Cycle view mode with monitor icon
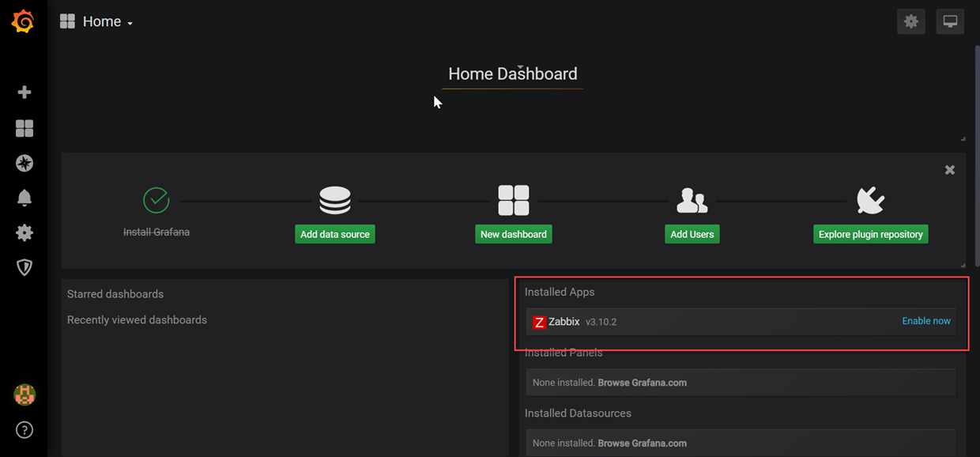Image resolution: width=980 pixels, height=457 pixels. pyautogui.click(x=950, y=21)
